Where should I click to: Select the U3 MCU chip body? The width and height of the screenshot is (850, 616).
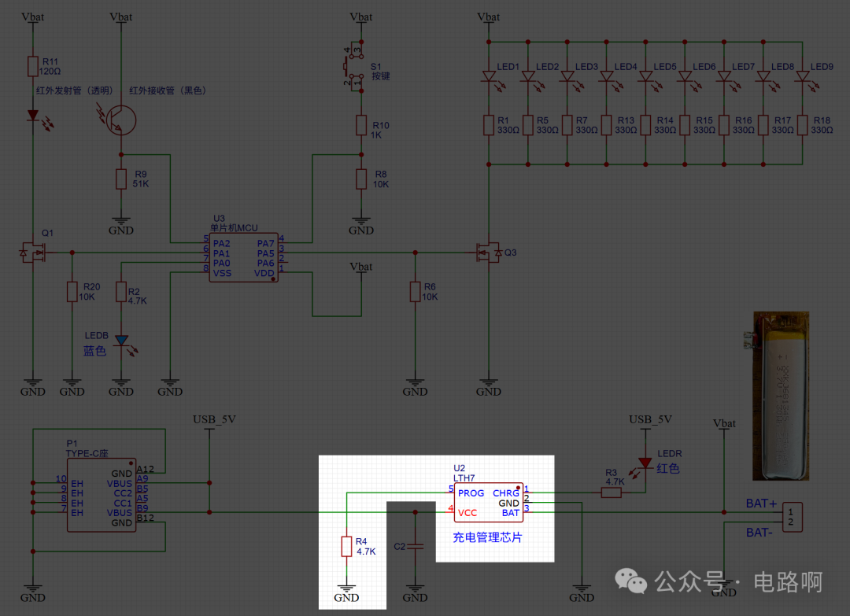[244, 257]
